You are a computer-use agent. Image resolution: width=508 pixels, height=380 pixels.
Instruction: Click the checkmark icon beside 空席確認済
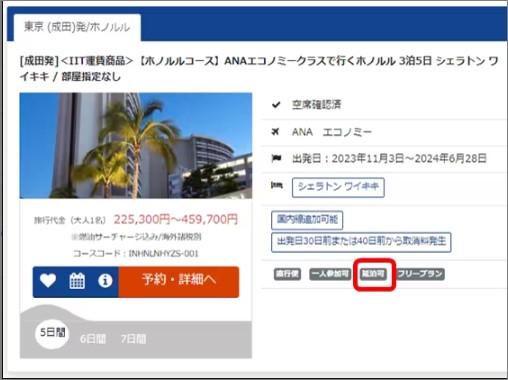pyautogui.click(x=276, y=105)
